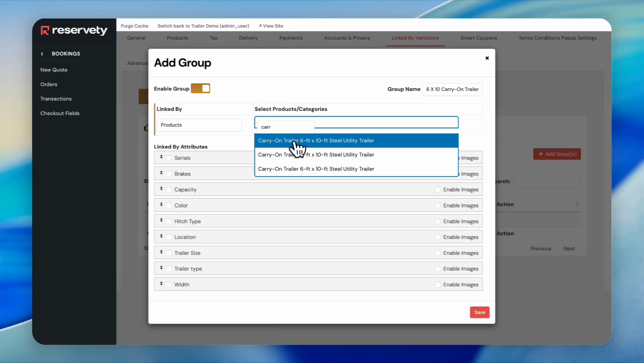The height and width of the screenshot is (363, 644).
Task: Open the Tax tab
Action: [214, 38]
